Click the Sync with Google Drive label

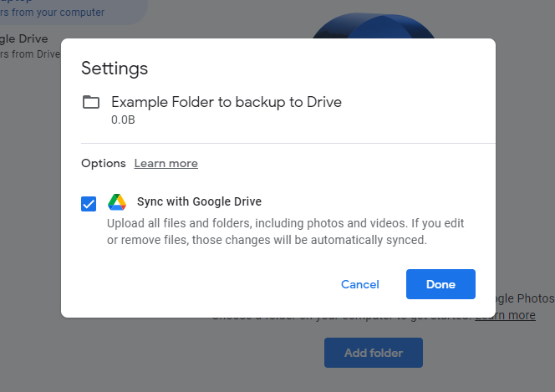pyautogui.click(x=199, y=201)
